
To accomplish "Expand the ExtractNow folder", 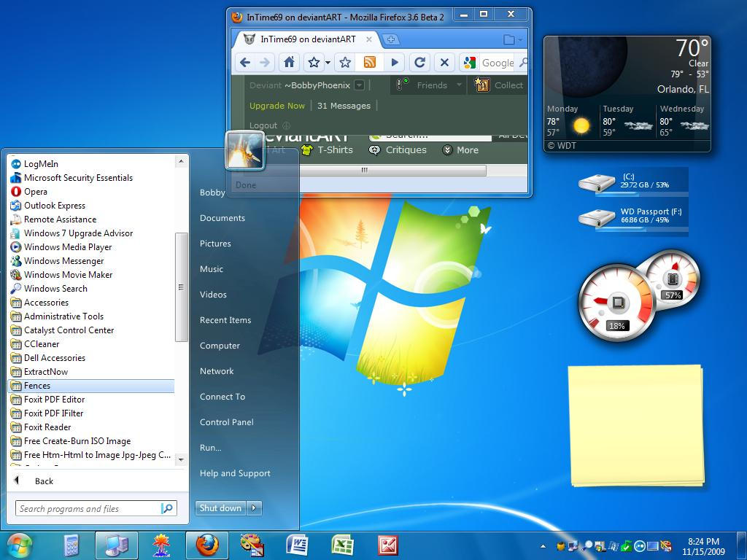I will click(39, 371).
